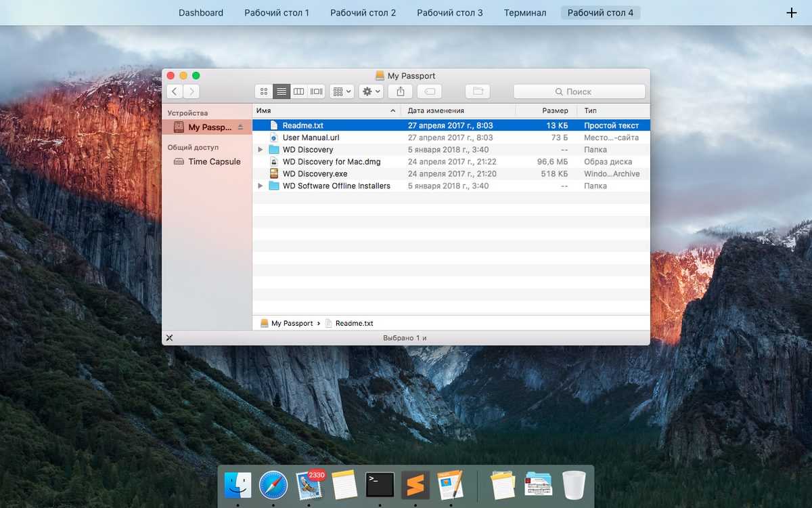The width and height of the screenshot is (812, 508).
Task: Open the gear action menu
Action: [x=371, y=91]
